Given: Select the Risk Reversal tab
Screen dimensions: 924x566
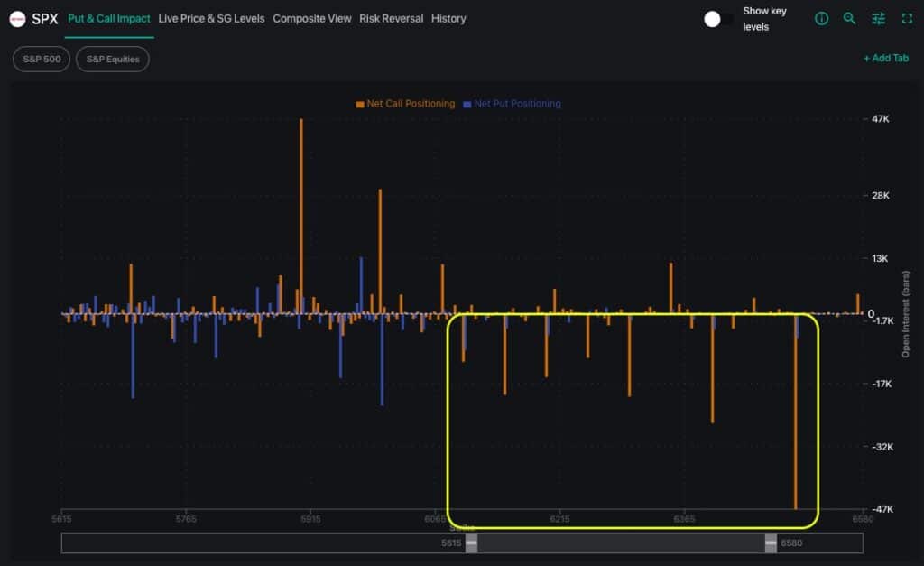Looking at the screenshot, I should [391, 19].
